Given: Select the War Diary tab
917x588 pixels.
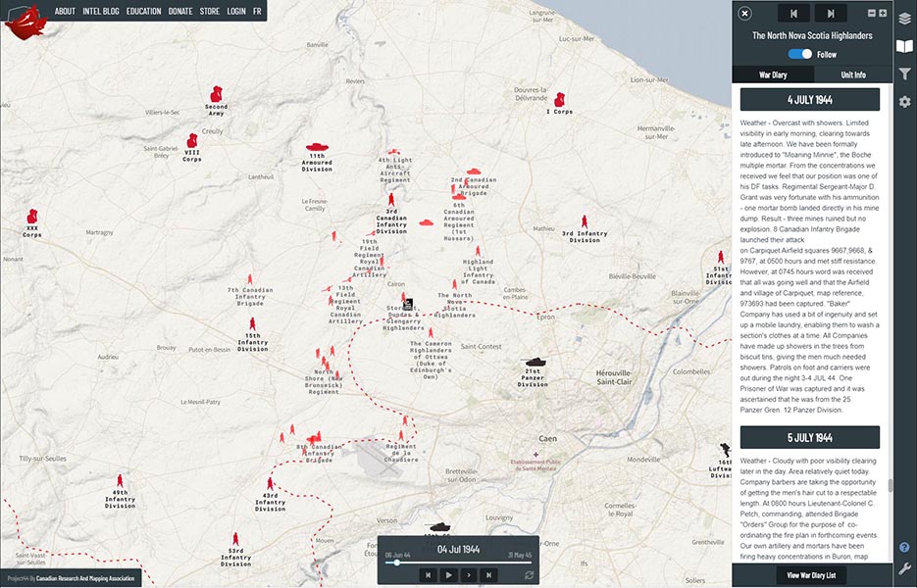Looking at the screenshot, I should click(773, 74).
